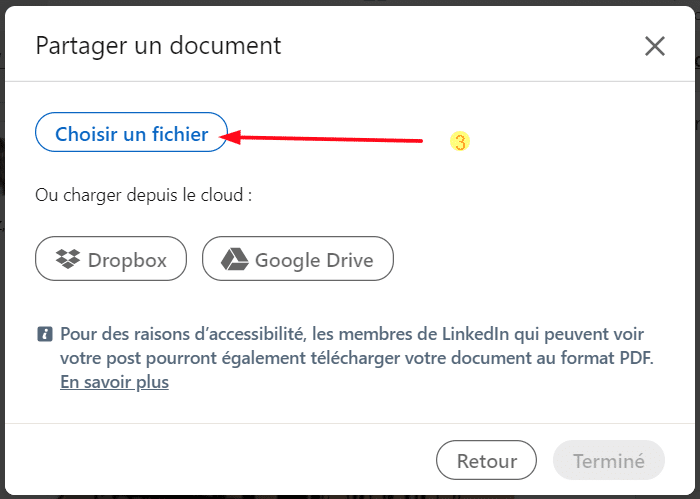The image size is (700, 499).
Task: Click the yellow circle numbered 3
Action: [x=460, y=141]
